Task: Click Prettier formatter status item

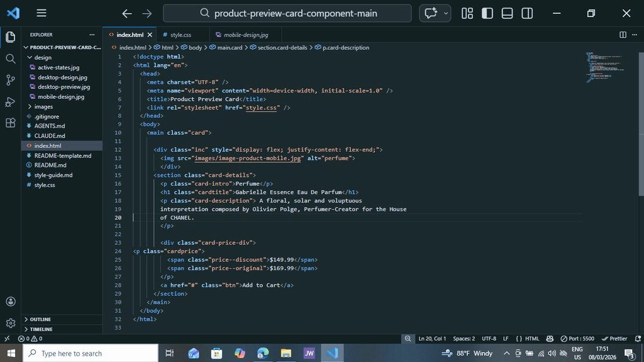Action: [x=614, y=339]
